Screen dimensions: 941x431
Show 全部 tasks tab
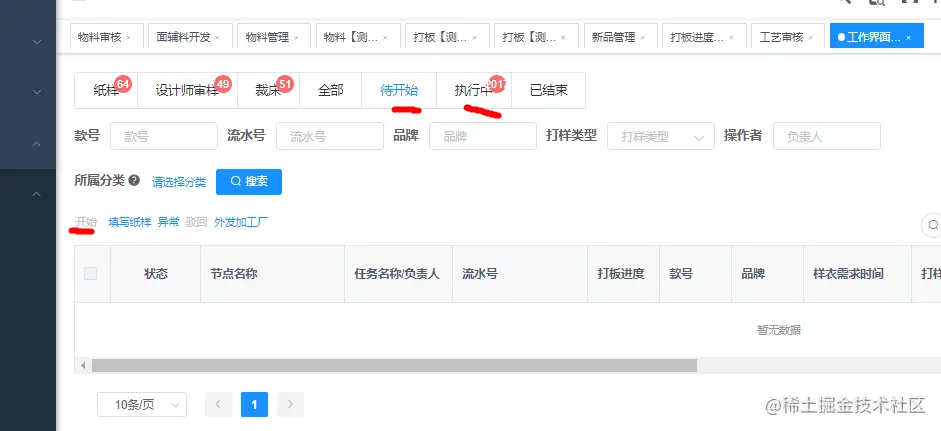(x=330, y=91)
